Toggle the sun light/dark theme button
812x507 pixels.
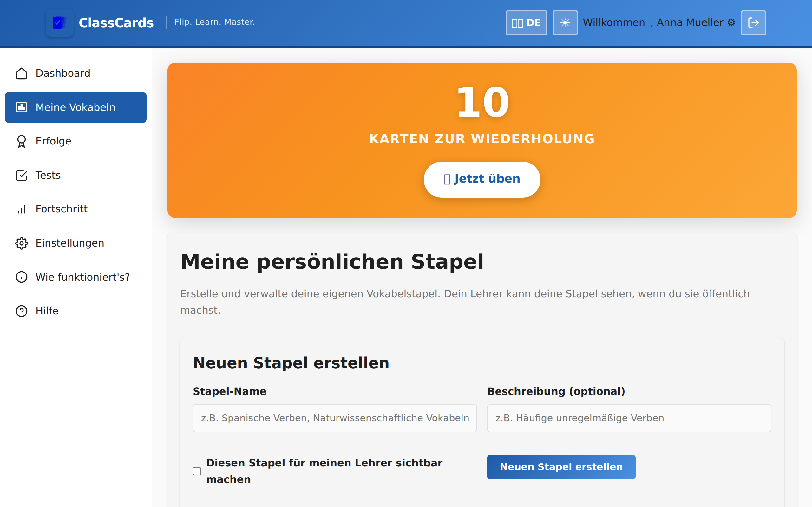click(x=565, y=23)
